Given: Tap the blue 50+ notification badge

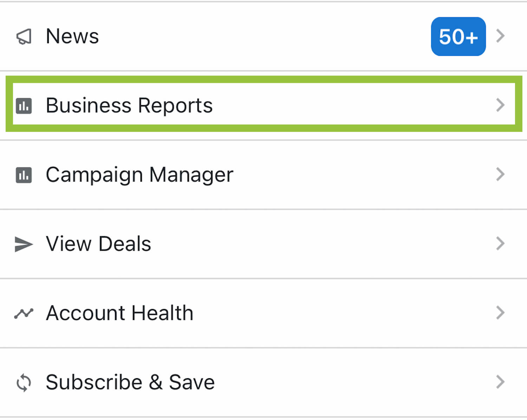Looking at the screenshot, I should pos(458,37).
